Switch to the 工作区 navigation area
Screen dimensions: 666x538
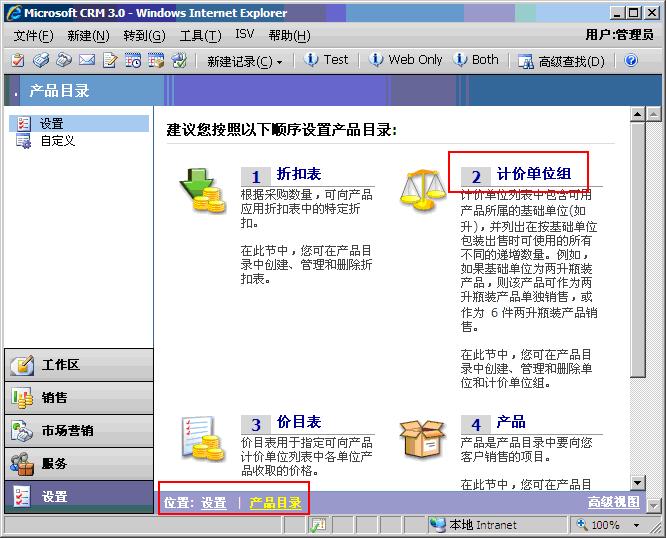[79, 365]
